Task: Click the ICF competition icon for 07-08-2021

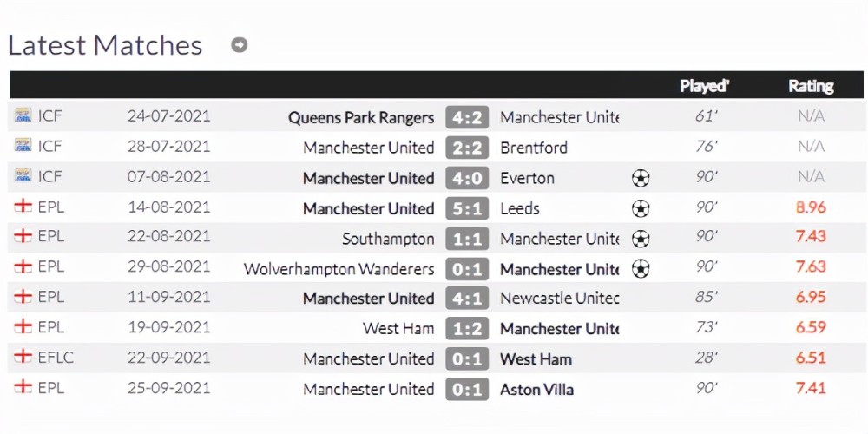Action: 23,176
